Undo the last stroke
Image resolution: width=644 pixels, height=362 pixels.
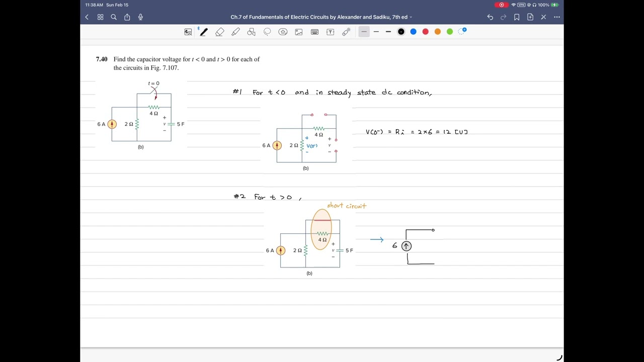pos(490,17)
